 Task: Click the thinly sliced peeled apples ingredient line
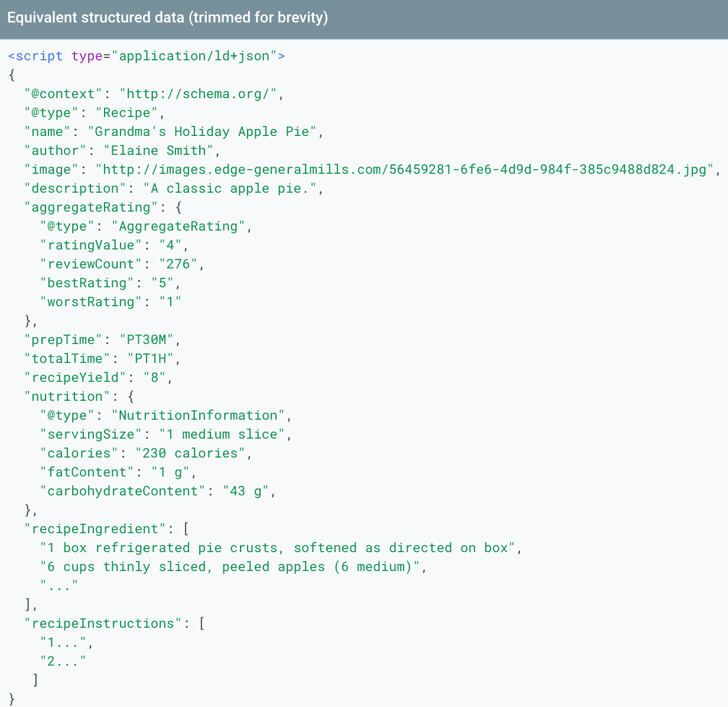click(233, 567)
